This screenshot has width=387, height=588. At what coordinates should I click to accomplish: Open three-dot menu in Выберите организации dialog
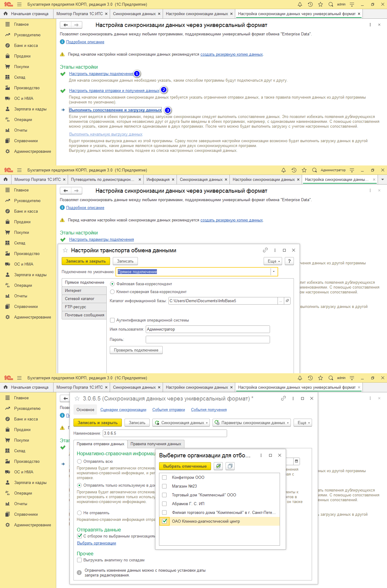tap(261, 456)
